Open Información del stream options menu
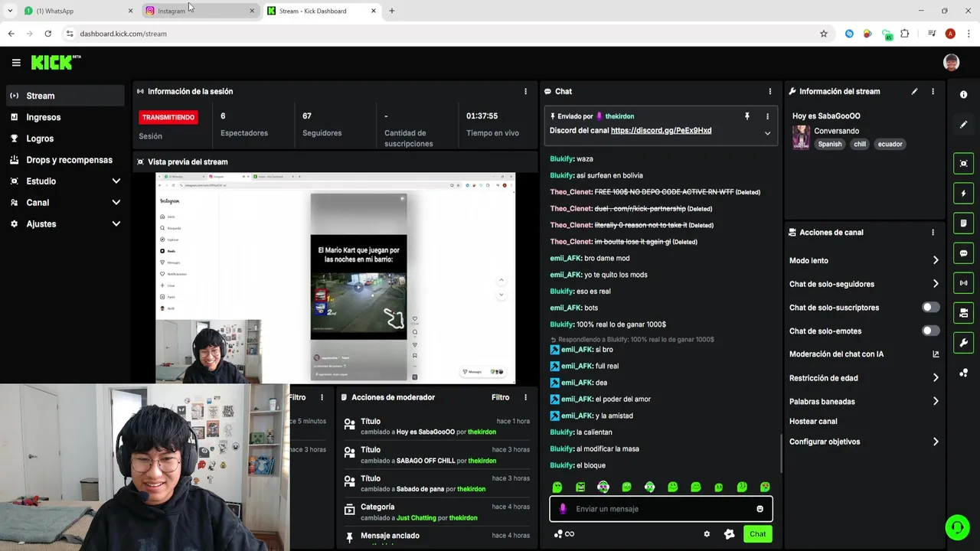 (x=933, y=91)
